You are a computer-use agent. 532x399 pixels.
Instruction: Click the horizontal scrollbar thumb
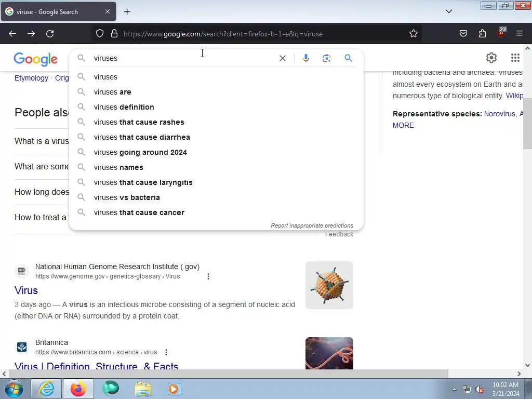pos(228,374)
